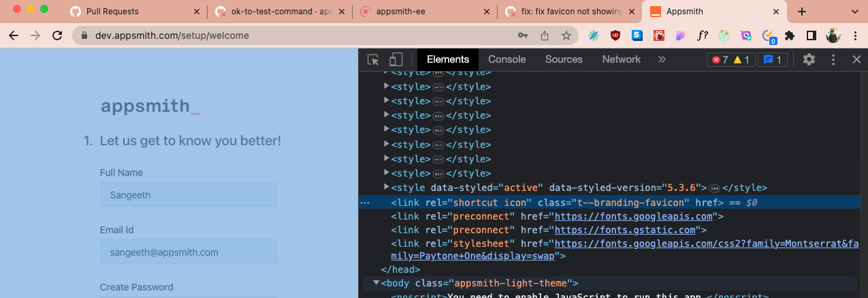Open the https://fonts.googleapis.com preconnect link
The width and height of the screenshot is (868, 298).
click(x=634, y=216)
